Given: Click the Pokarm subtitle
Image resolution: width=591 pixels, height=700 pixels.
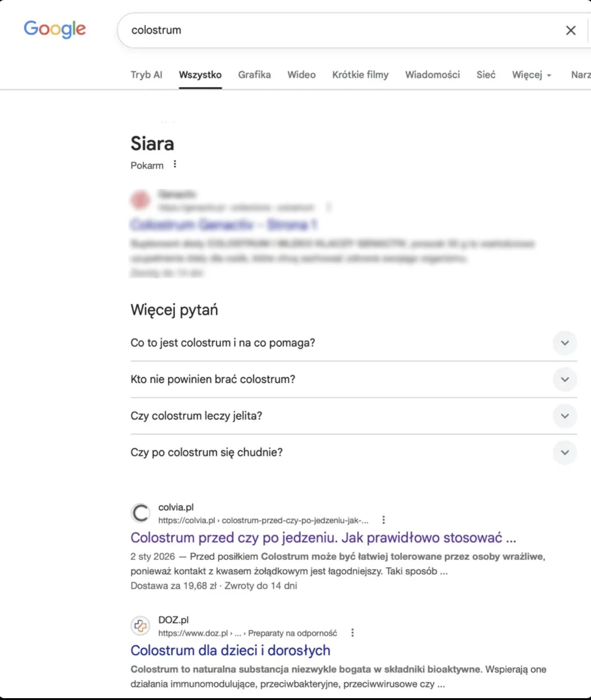Looking at the screenshot, I should pyautogui.click(x=147, y=166).
